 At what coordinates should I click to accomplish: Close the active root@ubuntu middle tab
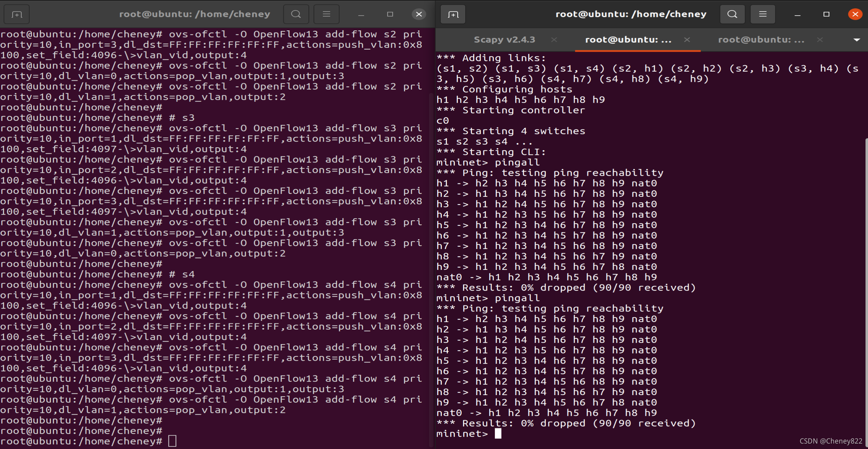point(687,40)
